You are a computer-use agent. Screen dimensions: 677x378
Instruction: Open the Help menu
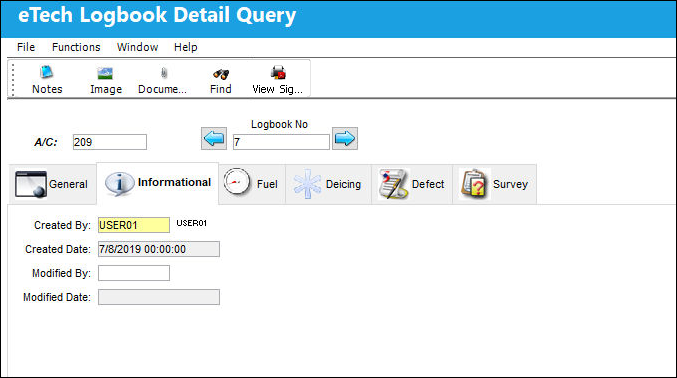186,47
